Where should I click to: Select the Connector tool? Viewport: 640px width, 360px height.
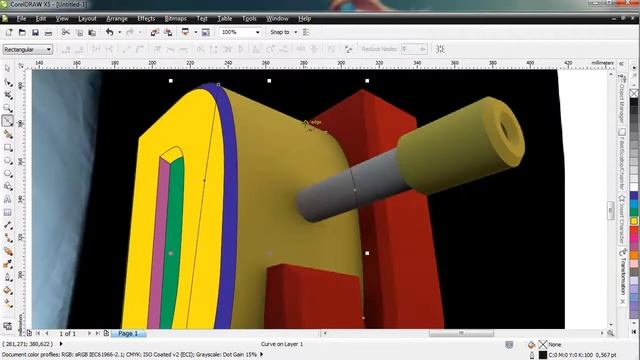coord(7,238)
